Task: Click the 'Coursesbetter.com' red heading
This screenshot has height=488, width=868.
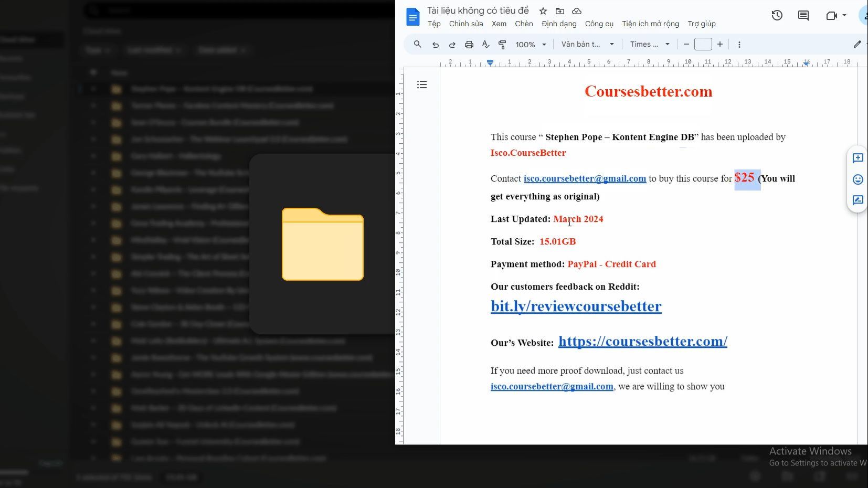Action: pyautogui.click(x=649, y=91)
